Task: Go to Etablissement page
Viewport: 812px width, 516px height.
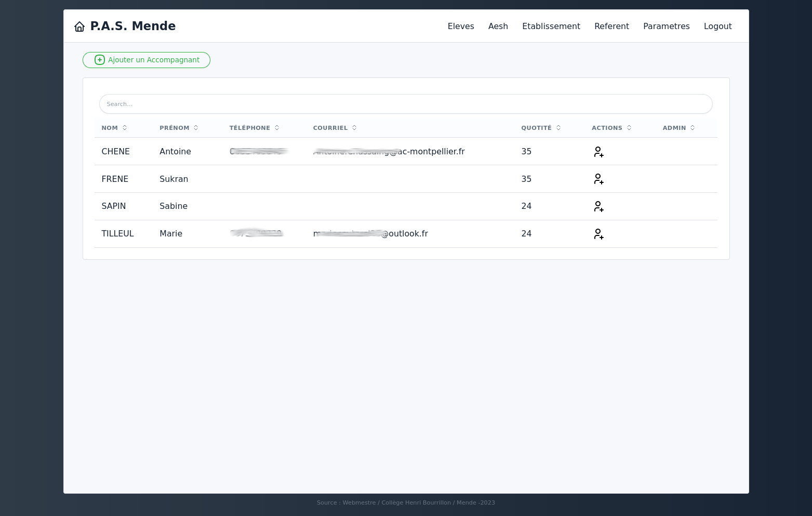Action: coord(551,26)
